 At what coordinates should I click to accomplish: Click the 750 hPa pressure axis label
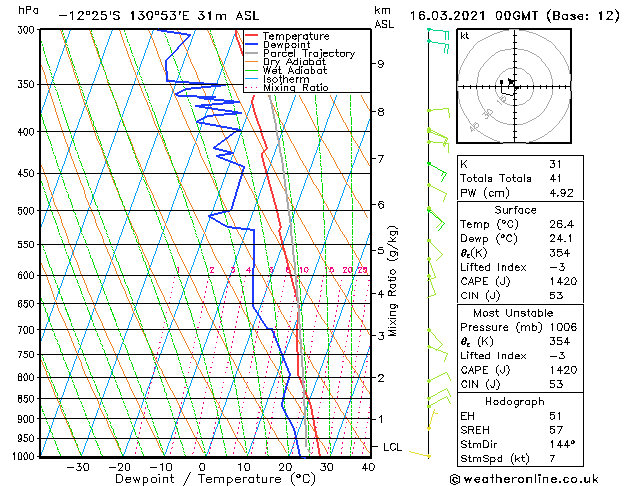28,355
